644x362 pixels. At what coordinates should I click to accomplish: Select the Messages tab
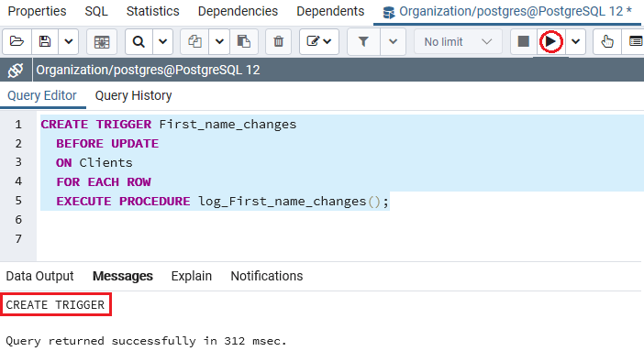tap(123, 276)
